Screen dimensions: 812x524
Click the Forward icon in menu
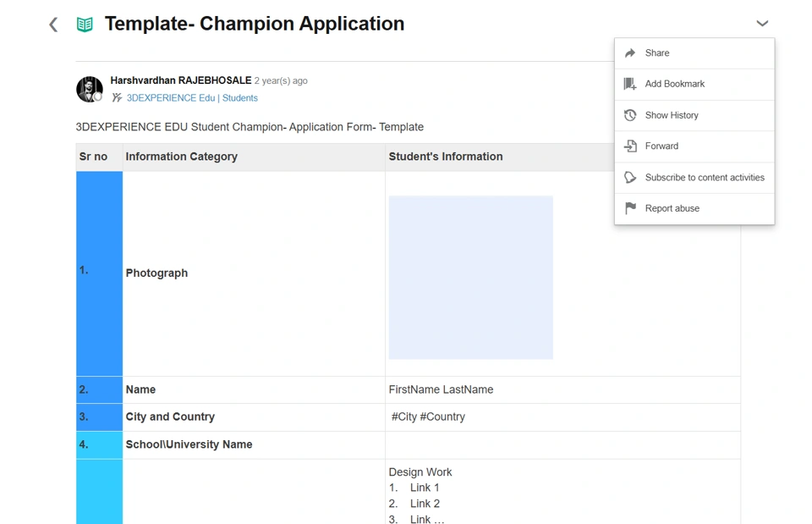click(630, 146)
